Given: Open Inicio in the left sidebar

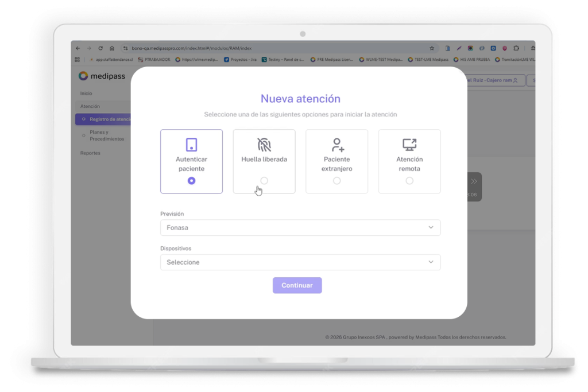Looking at the screenshot, I should point(86,94).
